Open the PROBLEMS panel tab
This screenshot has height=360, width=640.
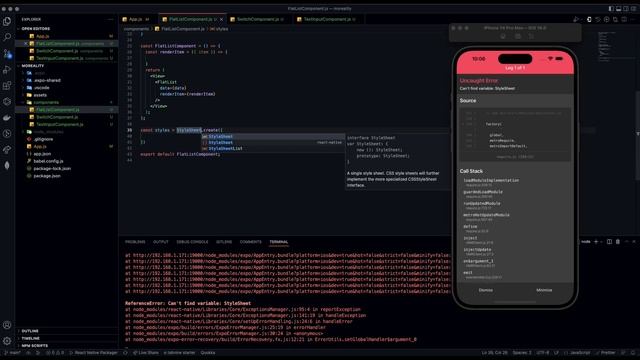135,242
